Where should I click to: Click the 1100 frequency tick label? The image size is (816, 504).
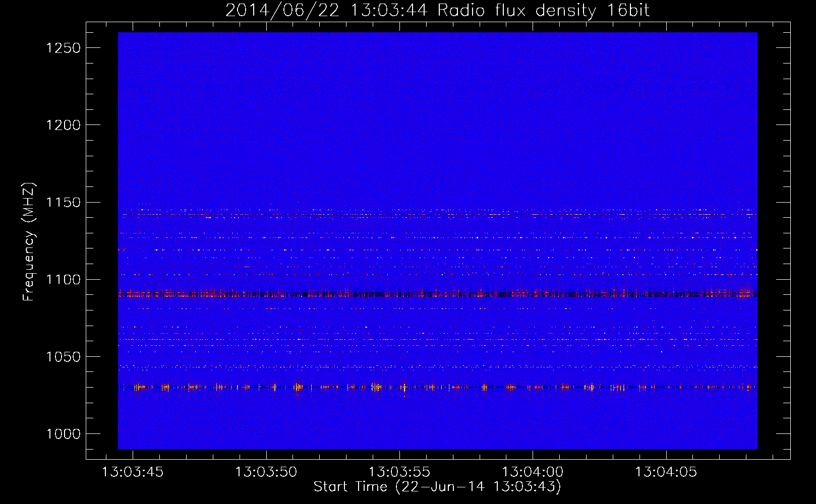click(63, 280)
